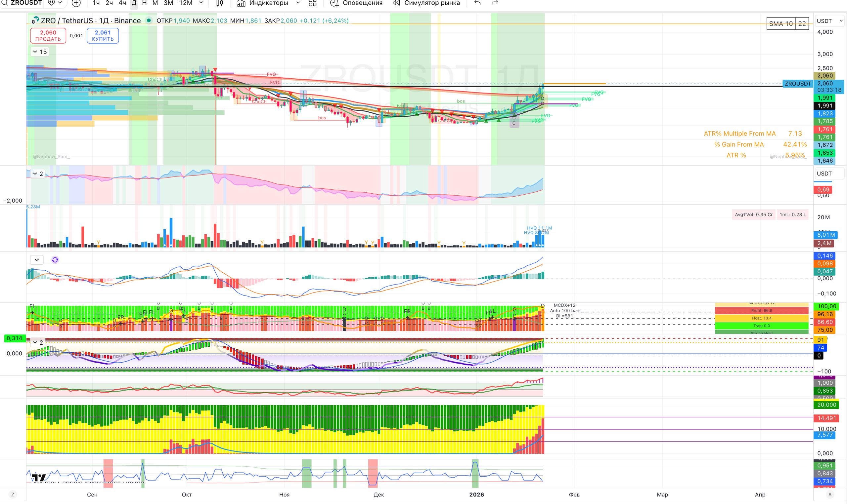Screen dimensions: 847x504
Task: Switch to the 3М timeframe
Action: (x=168, y=3)
